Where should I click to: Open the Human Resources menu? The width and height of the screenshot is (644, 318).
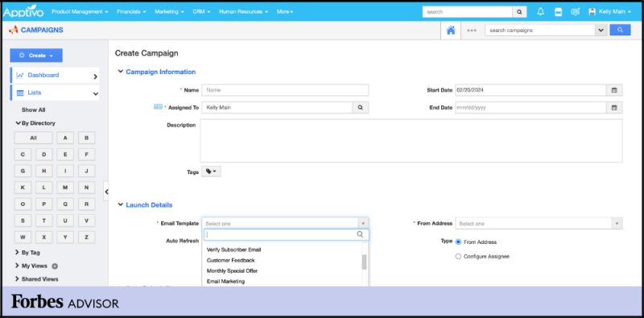244,12
